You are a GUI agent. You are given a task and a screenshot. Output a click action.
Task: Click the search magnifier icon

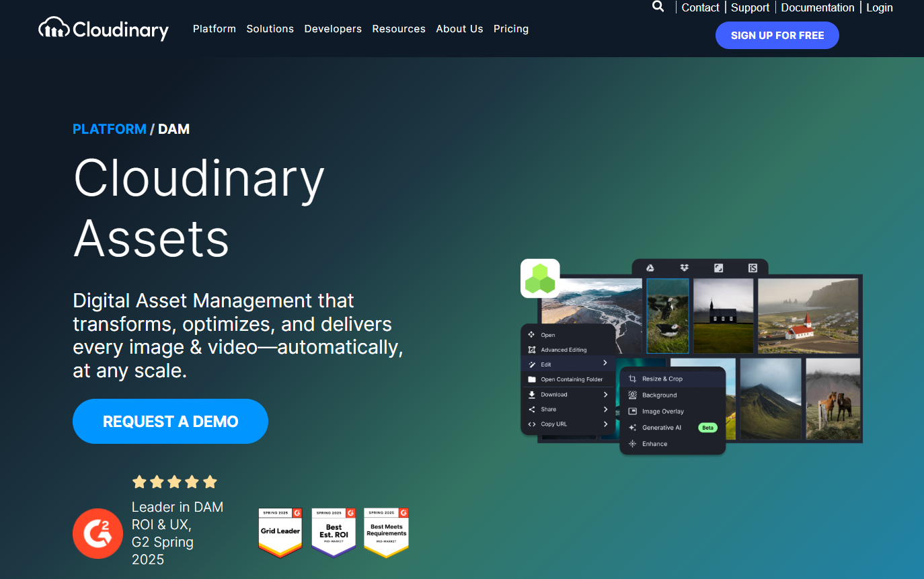coord(658,7)
